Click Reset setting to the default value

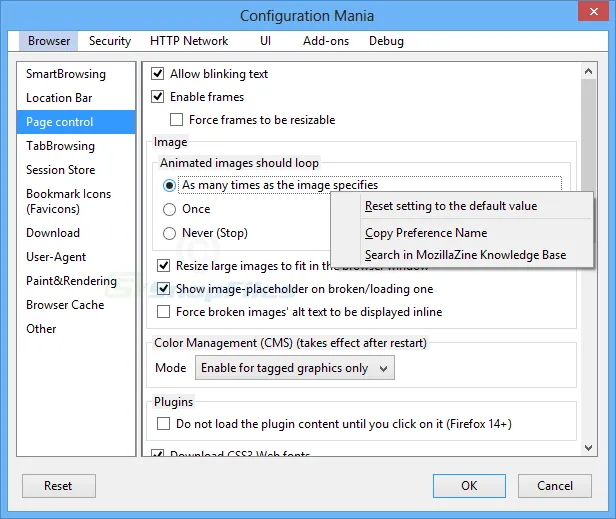pos(451,206)
